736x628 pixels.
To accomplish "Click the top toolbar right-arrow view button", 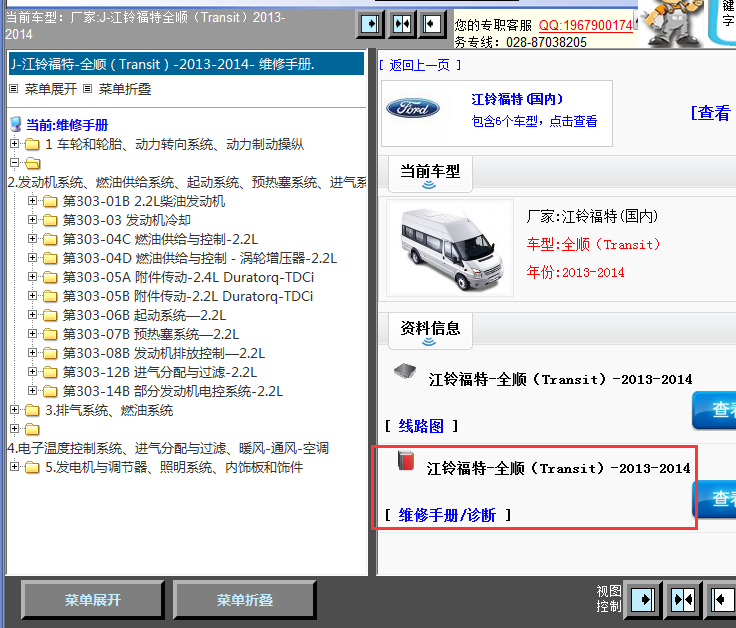I will (x=370, y=23).
